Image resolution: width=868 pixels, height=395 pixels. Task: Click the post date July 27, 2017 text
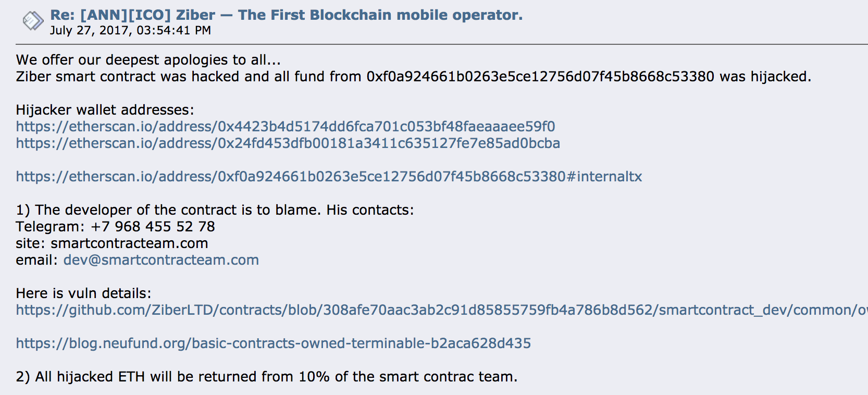(x=130, y=30)
